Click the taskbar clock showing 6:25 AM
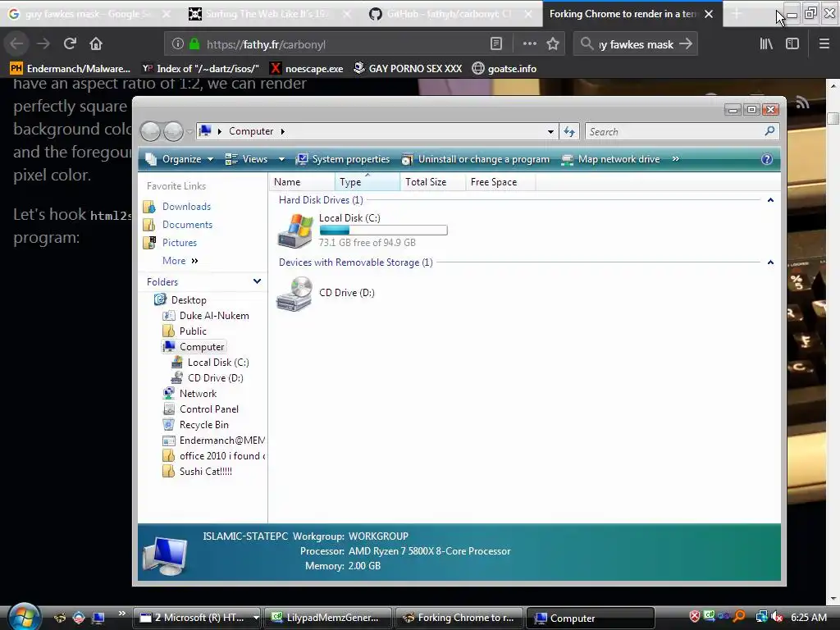This screenshot has width=840, height=630. (808, 617)
